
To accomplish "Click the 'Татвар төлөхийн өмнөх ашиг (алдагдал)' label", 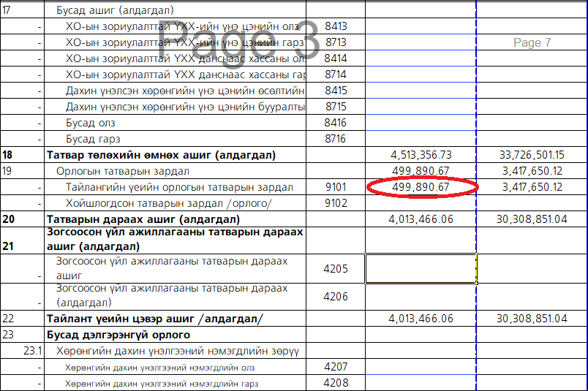I will tap(161, 155).
